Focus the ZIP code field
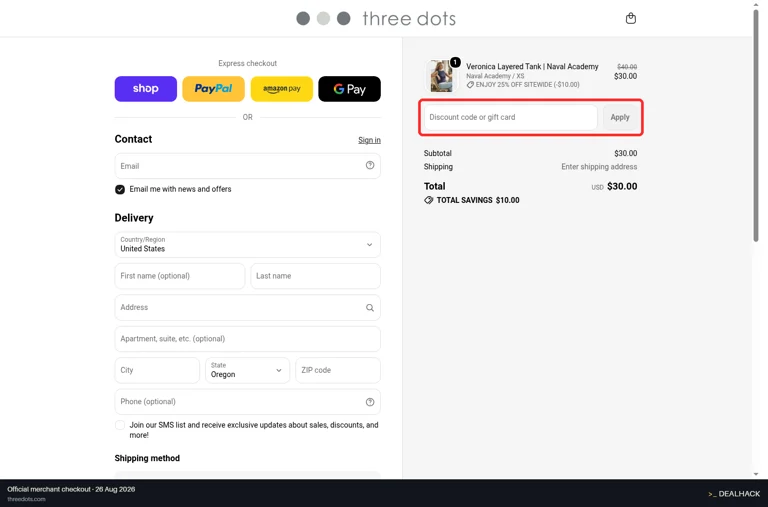Viewport: 768px width, 507px height. 338,370
